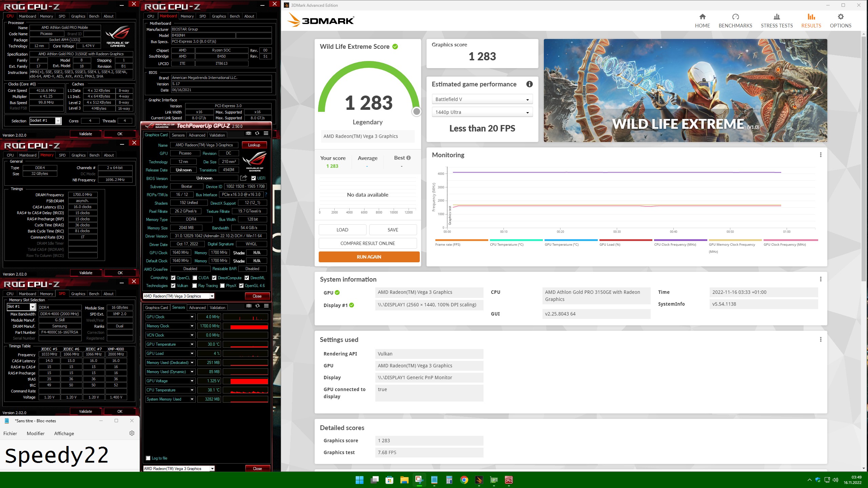Click the Frame rate (FPS) legend item
868x488 pixels.
tap(461, 243)
